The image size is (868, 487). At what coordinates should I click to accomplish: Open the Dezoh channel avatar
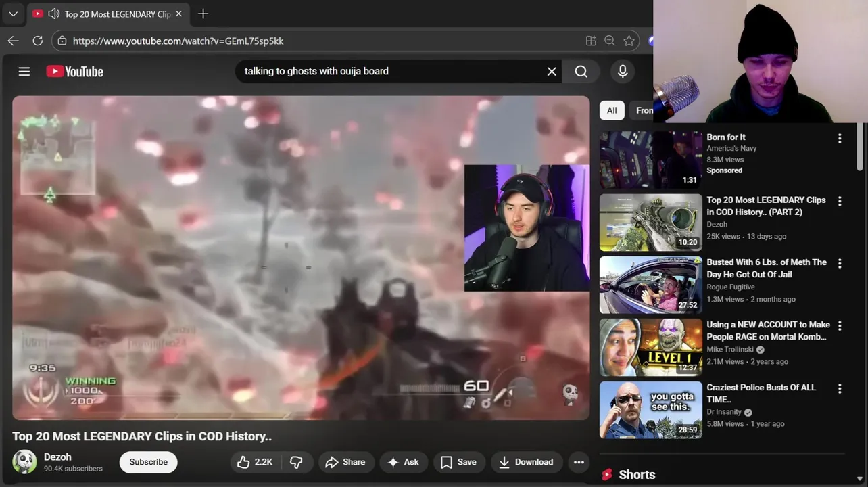pyautogui.click(x=24, y=462)
